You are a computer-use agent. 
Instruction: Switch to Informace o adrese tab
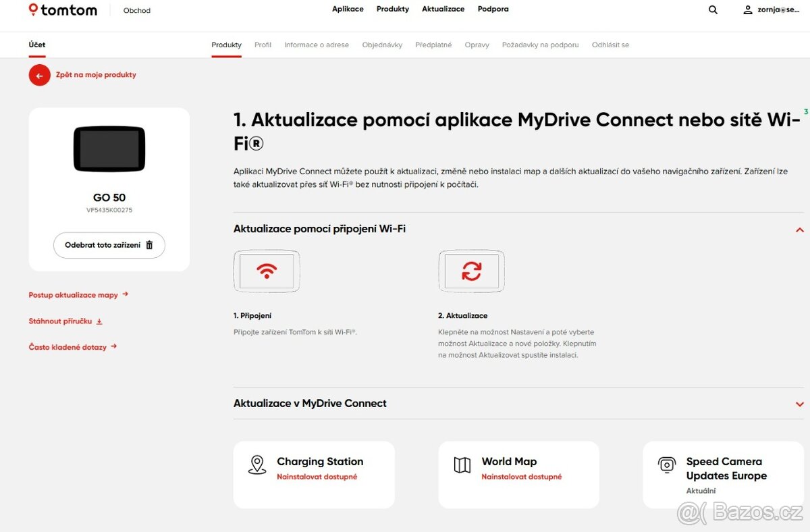click(x=317, y=45)
